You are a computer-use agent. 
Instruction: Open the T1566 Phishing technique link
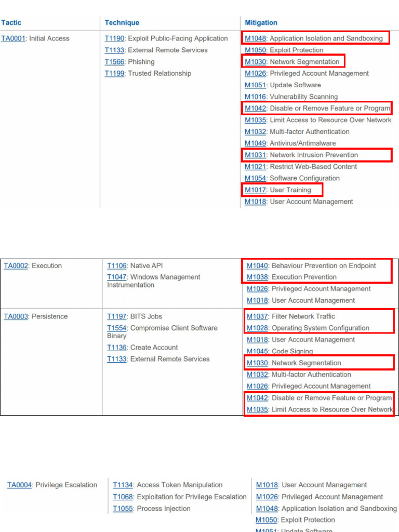[x=114, y=62]
